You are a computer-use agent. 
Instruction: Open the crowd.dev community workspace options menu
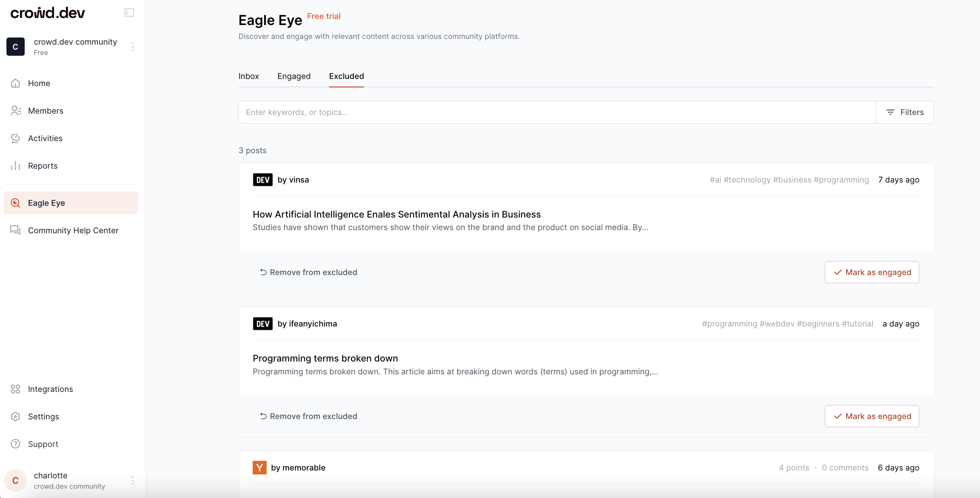click(132, 47)
